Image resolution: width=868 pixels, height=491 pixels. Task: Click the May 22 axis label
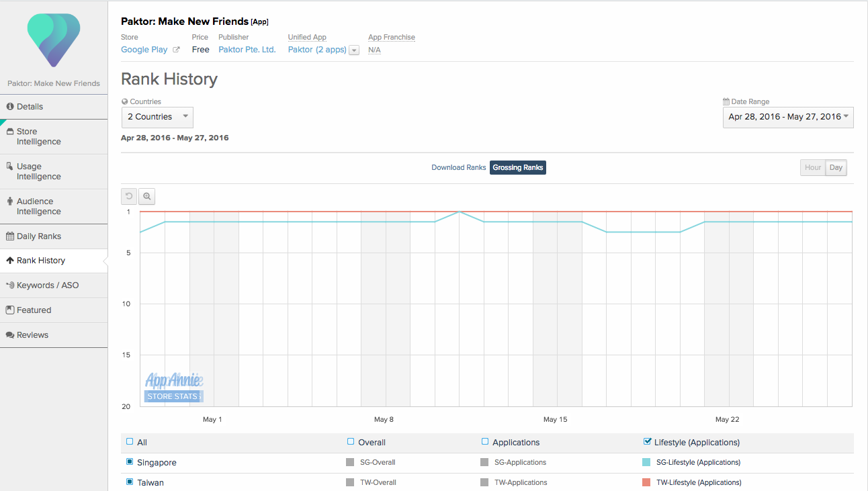point(727,419)
